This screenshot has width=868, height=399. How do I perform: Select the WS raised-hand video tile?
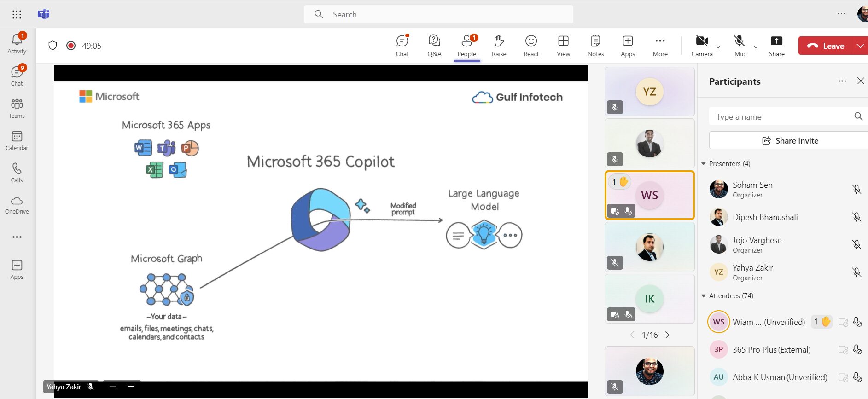[x=649, y=195]
